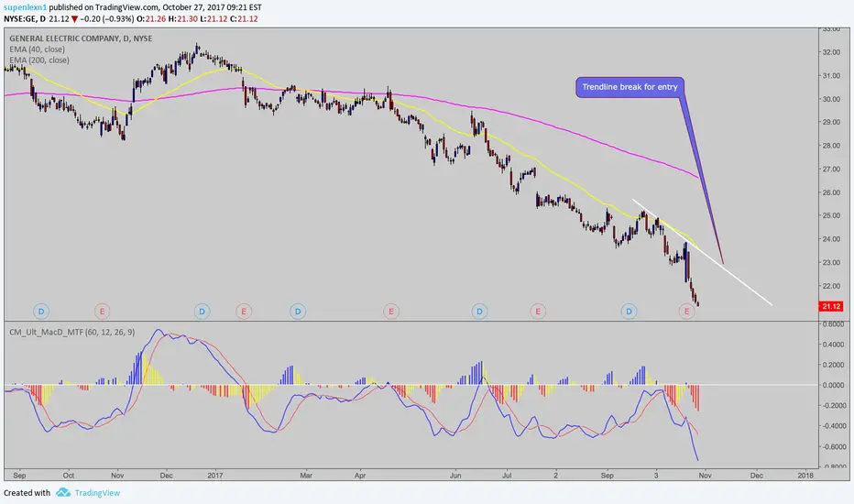Click the TradingView cloud logo icon

pos(63,493)
